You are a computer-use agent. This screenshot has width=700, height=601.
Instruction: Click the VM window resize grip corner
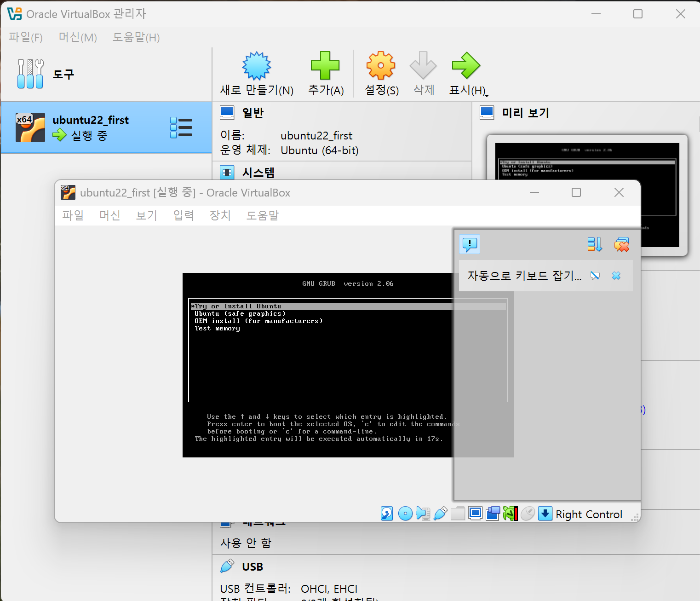636,517
